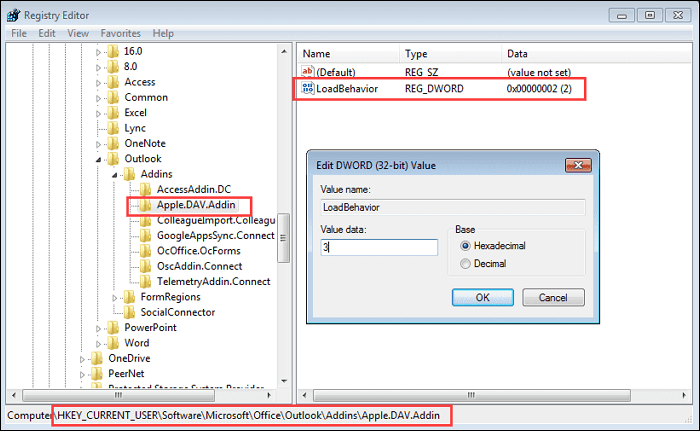
Task: Click the Registry Editor title bar icon
Action: (13, 13)
